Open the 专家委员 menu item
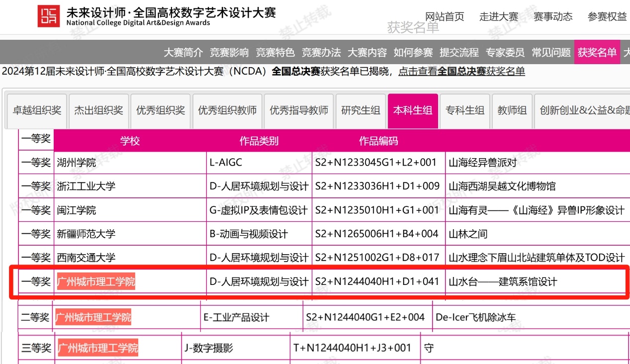Image resolution: width=630 pixels, height=364 pixels. click(505, 52)
